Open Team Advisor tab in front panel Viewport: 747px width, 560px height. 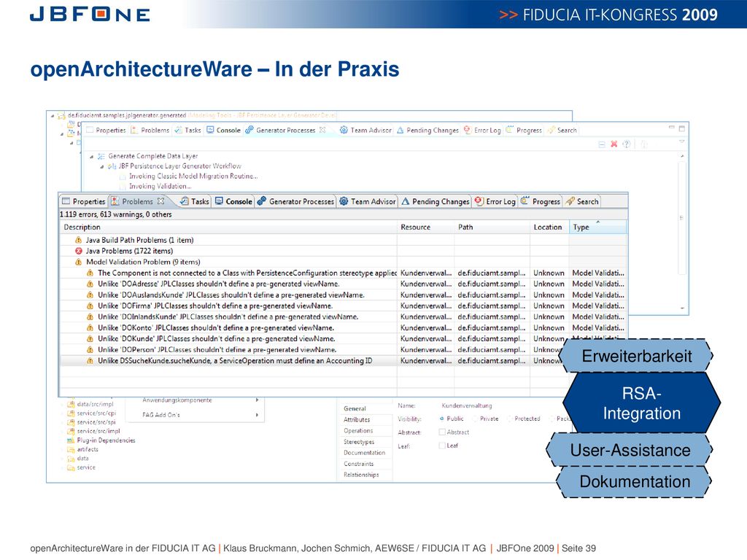368,201
